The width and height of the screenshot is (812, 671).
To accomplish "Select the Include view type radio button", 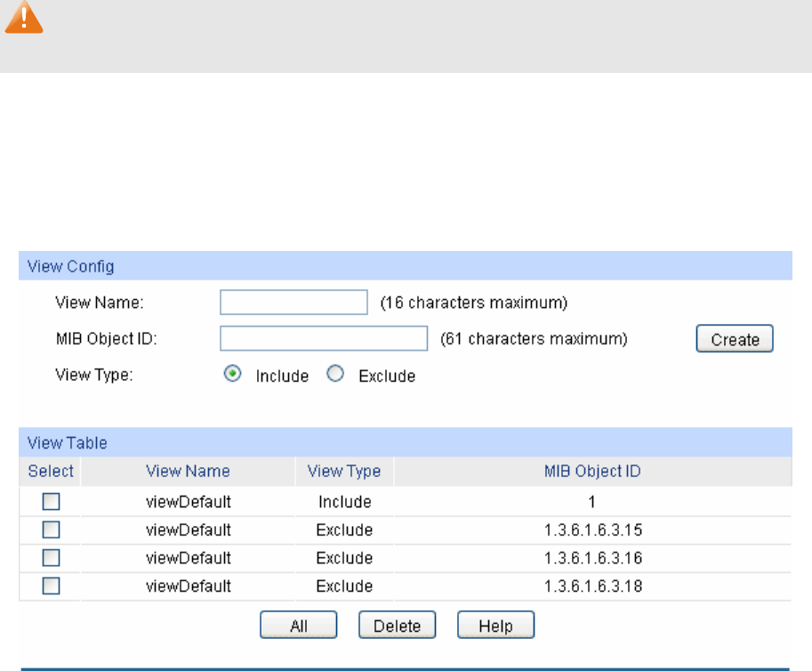I will (232, 375).
